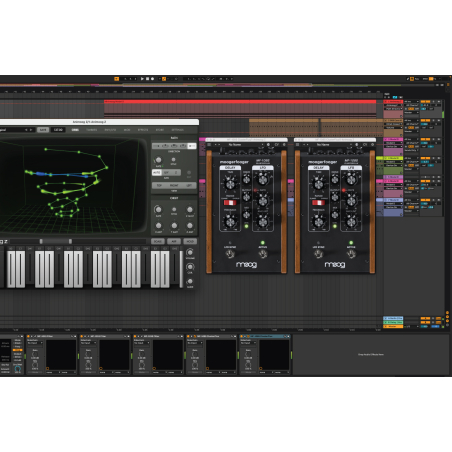The image size is (452, 452).
Task: Switch to the EFFECTS tab in Animoog
Action: (143, 130)
